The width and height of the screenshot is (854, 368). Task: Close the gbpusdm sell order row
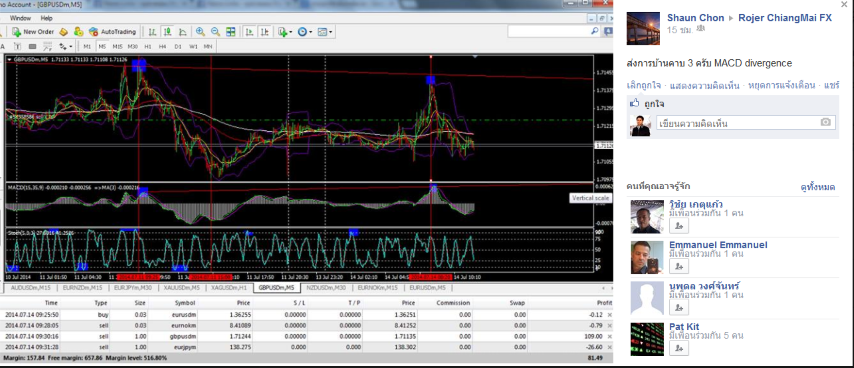tap(609, 336)
